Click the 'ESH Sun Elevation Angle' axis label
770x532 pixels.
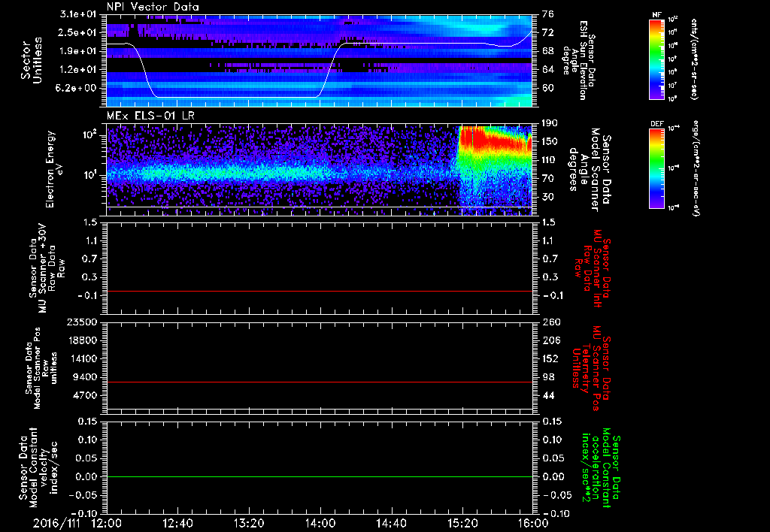tap(578, 60)
